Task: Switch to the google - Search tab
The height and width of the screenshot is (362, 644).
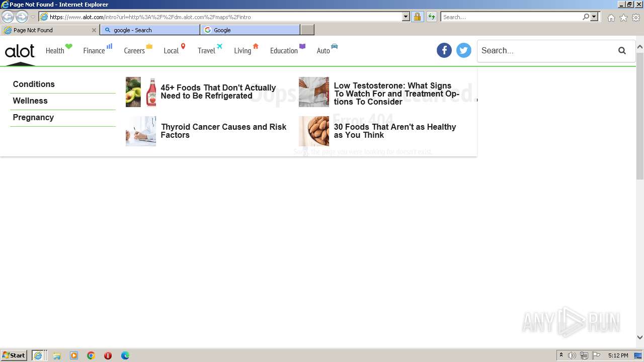Action: 150,30
